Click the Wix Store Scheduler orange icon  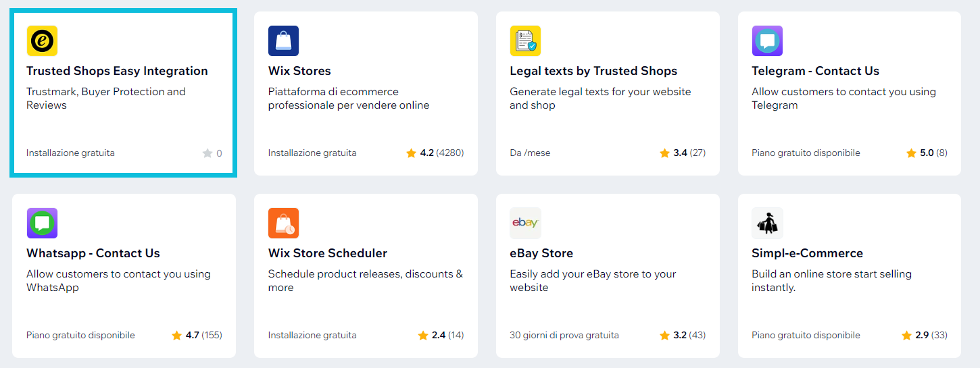click(x=283, y=223)
